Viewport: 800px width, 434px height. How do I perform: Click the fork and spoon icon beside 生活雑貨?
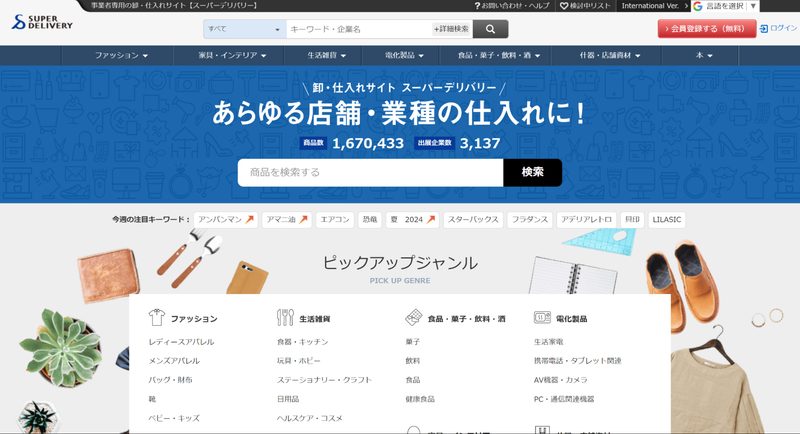285,317
